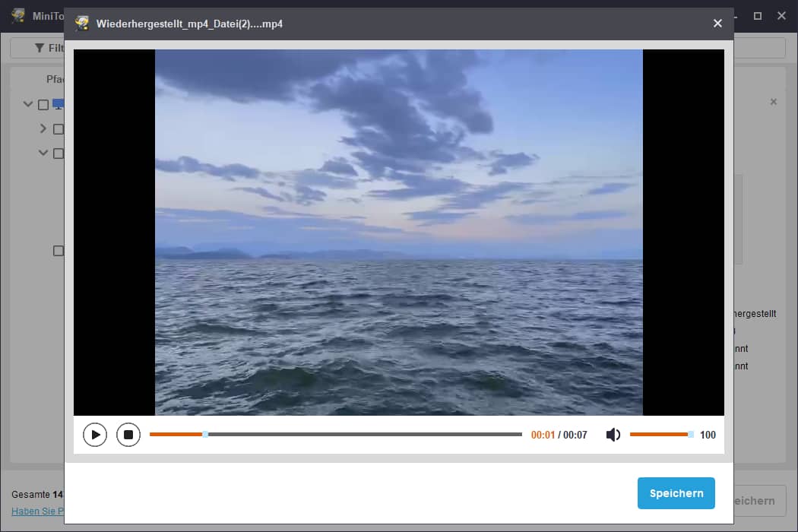Click the video seek bar handle
The width and height of the screenshot is (798, 532).
(205, 434)
